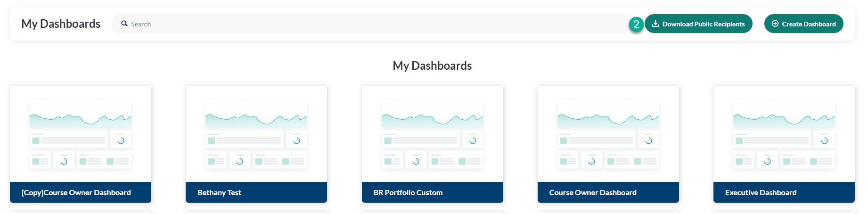Click the green number 2 badge
This screenshot has width=868, height=214.
[x=636, y=24]
